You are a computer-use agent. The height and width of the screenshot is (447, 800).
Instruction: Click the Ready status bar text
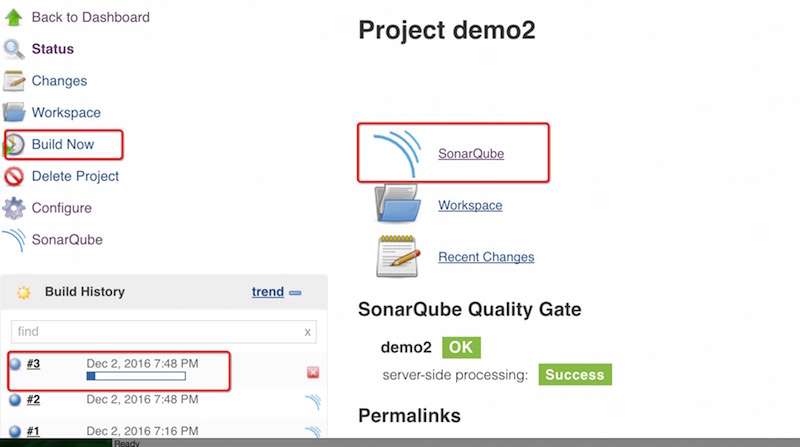127,443
